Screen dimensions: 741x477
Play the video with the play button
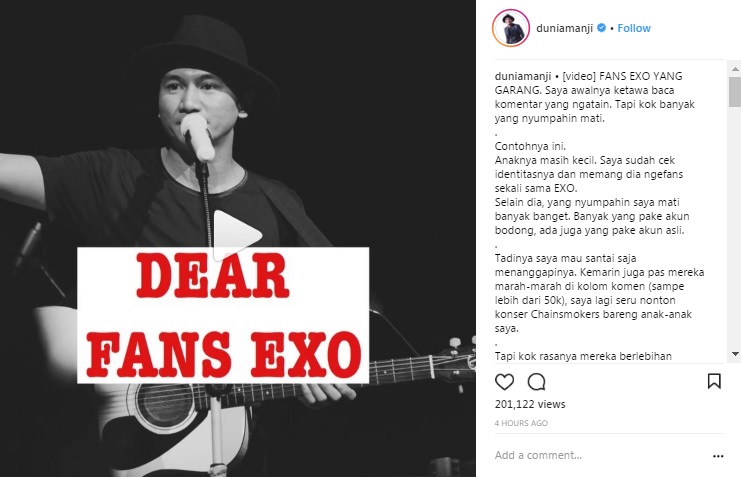(x=236, y=235)
